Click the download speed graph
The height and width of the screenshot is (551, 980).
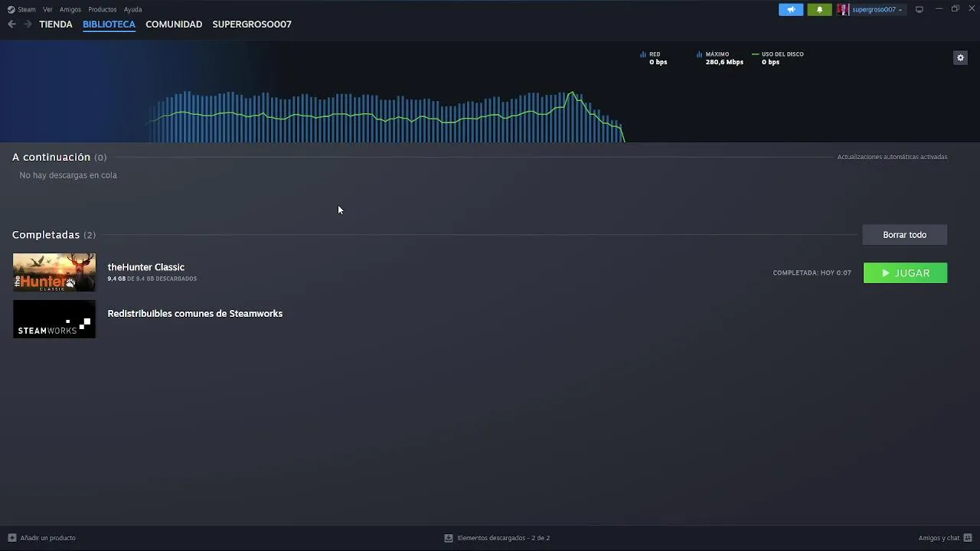pyautogui.click(x=387, y=116)
